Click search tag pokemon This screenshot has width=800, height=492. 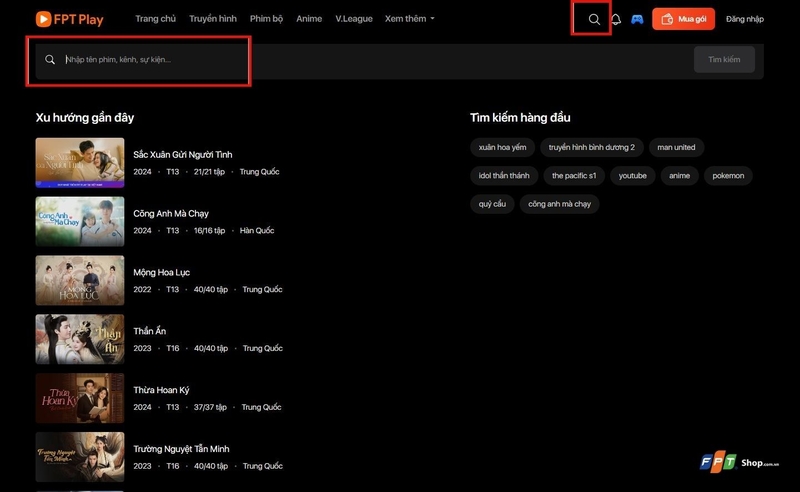click(x=728, y=176)
